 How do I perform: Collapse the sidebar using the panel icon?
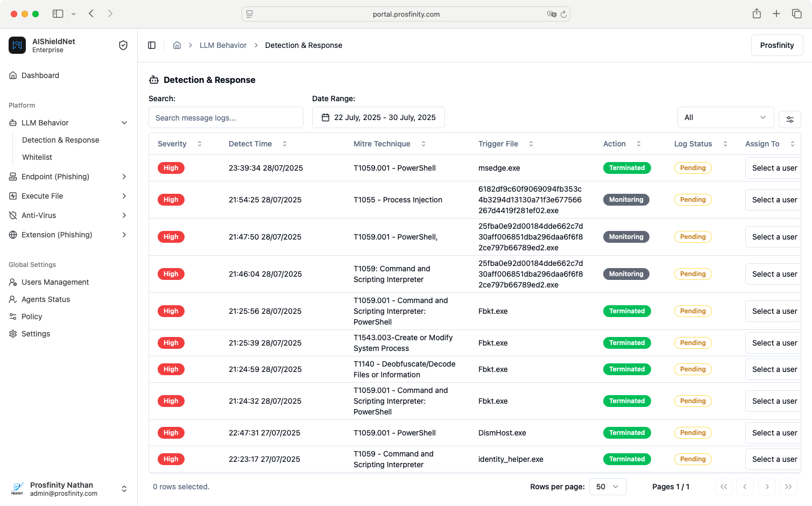click(152, 45)
